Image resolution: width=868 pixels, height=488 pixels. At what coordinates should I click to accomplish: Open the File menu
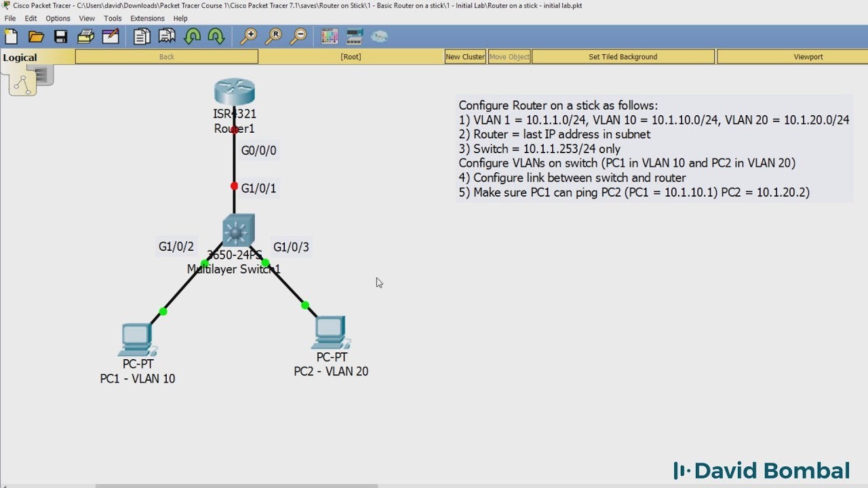10,18
